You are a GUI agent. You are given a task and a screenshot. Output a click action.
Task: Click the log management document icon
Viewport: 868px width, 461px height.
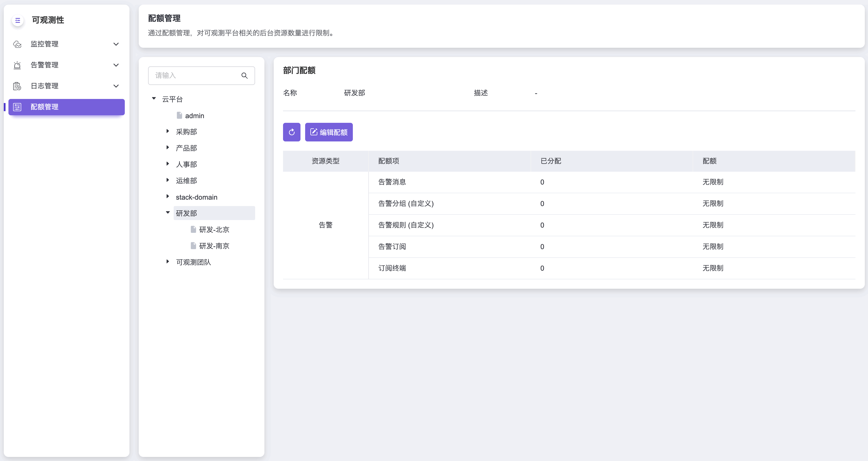pos(17,86)
